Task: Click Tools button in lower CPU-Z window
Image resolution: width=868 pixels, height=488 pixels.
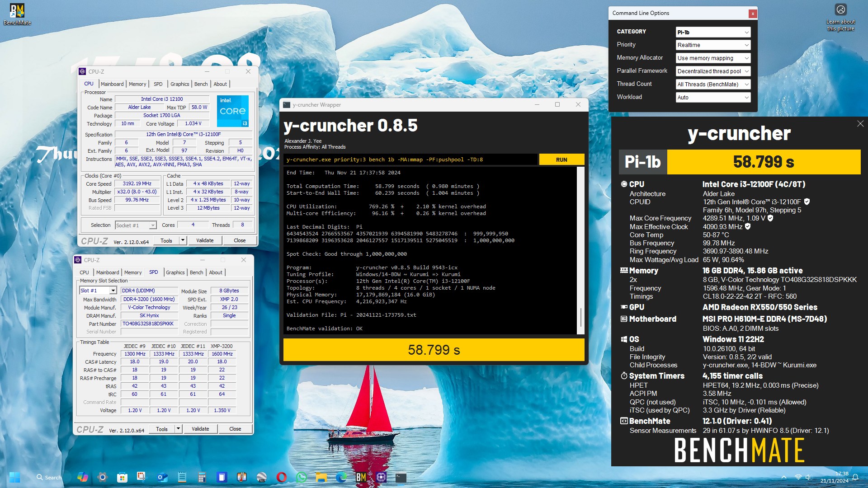Action: pos(162,429)
